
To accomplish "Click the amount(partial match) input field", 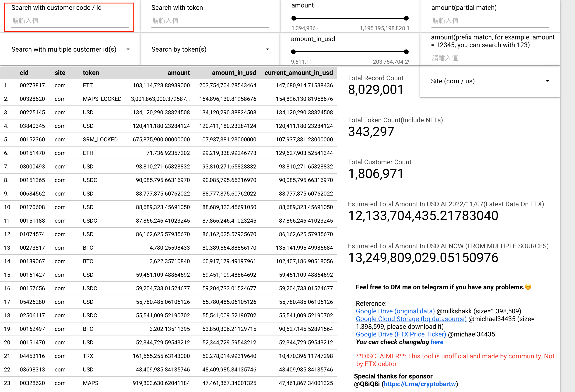I will [x=490, y=21].
